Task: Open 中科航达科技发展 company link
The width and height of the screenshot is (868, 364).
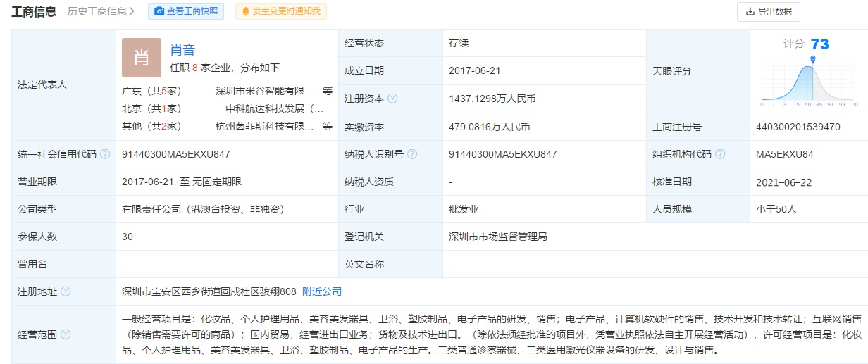Action: [274, 109]
